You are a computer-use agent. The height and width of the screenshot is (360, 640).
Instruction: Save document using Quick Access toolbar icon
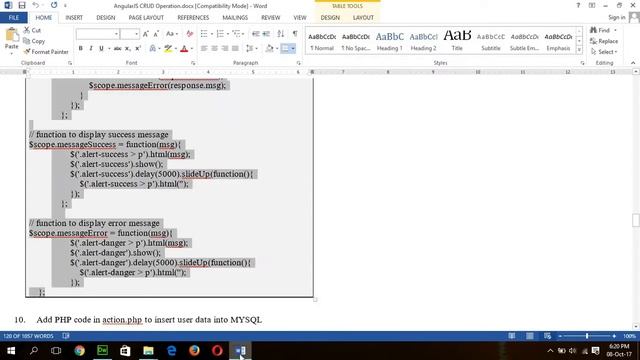click(x=22, y=5)
